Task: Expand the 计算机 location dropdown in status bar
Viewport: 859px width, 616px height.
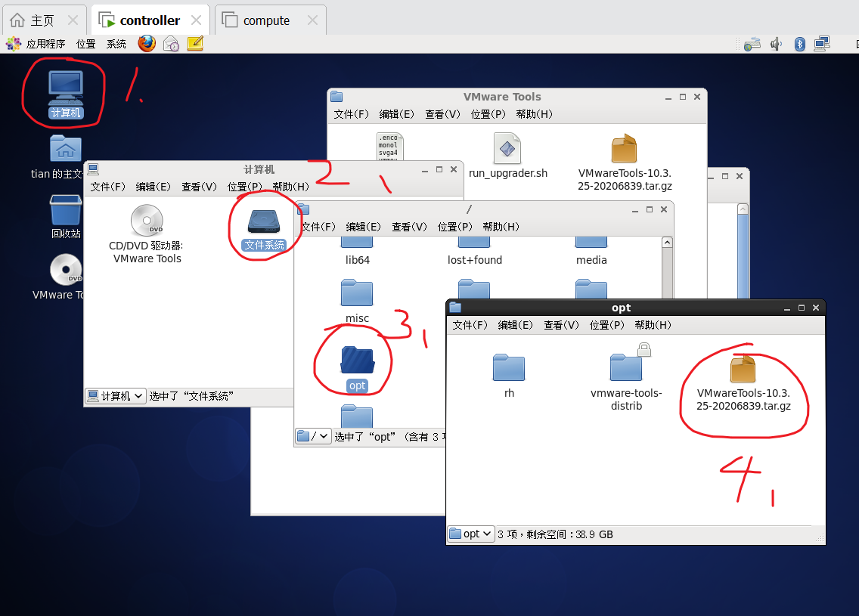Action: click(x=116, y=396)
